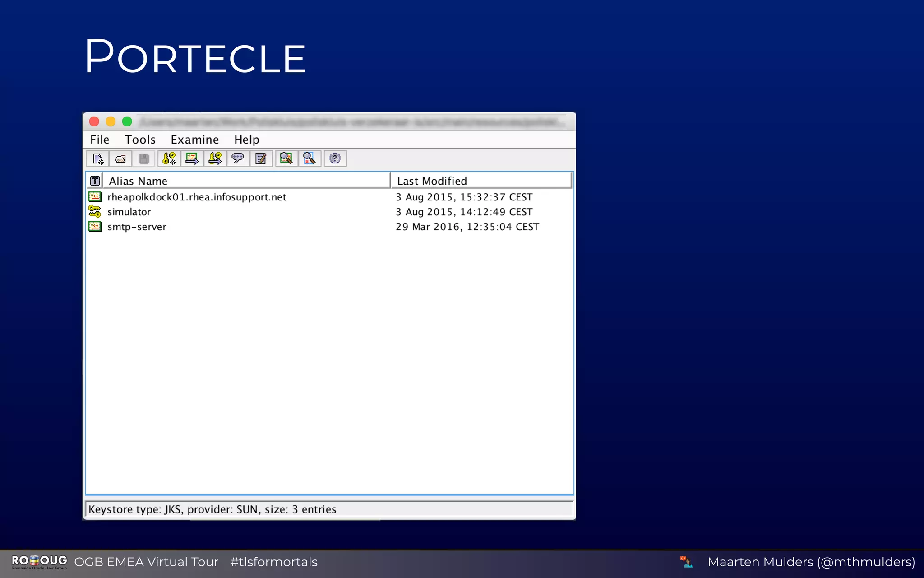The image size is (924, 578).
Task: Select the rheapolkdock01.rhea.infosupport.net entry
Action: (x=197, y=197)
